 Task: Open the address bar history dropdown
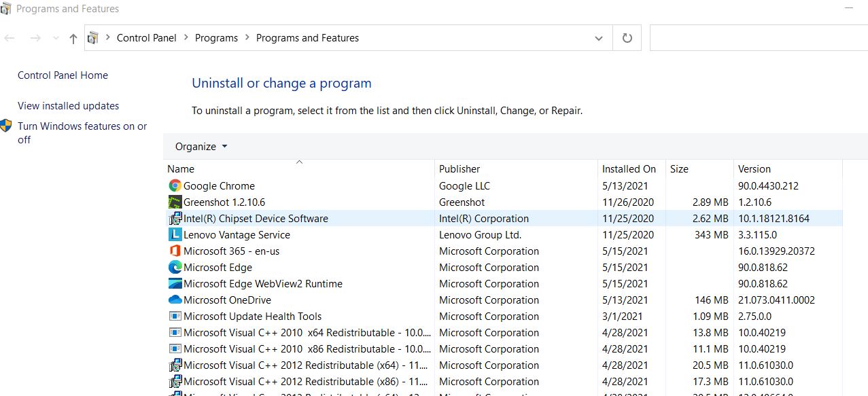pos(599,39)
